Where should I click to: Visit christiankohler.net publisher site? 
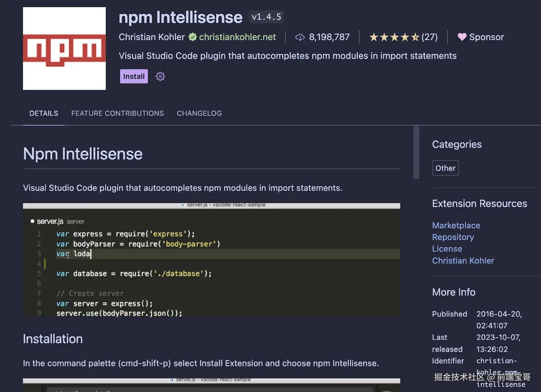237,37
